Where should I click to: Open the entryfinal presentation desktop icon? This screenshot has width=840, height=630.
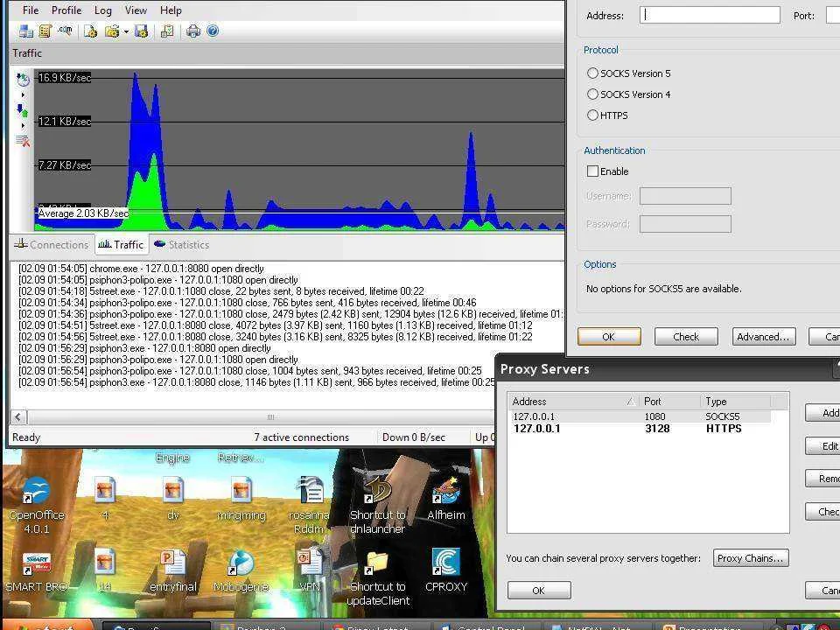click(x=173, y=563)
